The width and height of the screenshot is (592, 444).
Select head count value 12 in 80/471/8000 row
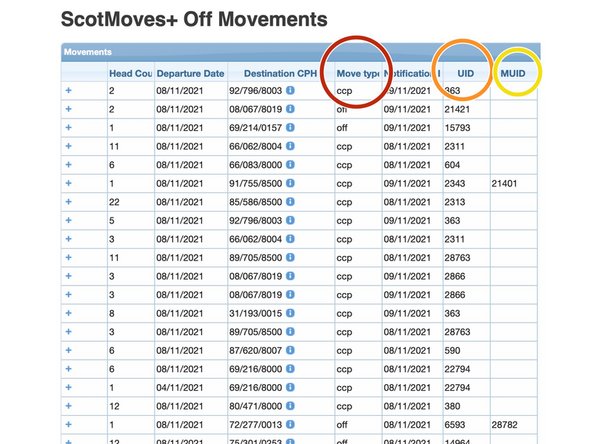click(114, 406)
